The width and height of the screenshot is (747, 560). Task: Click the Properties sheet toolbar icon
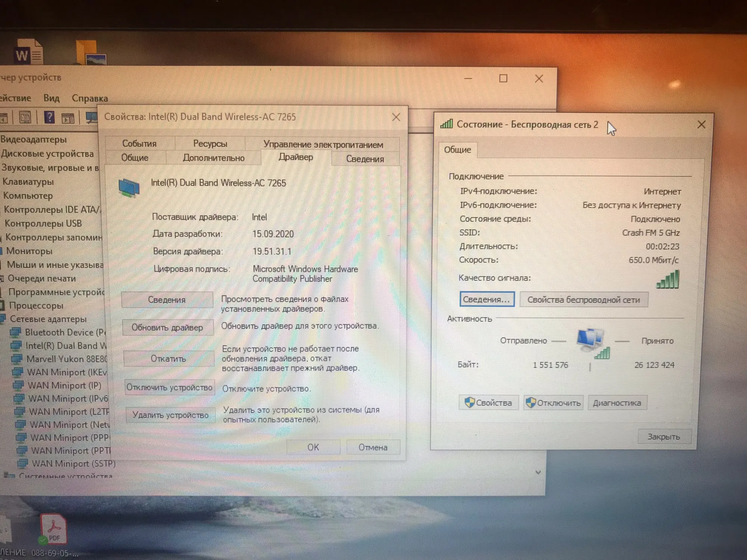coord(25,118)
